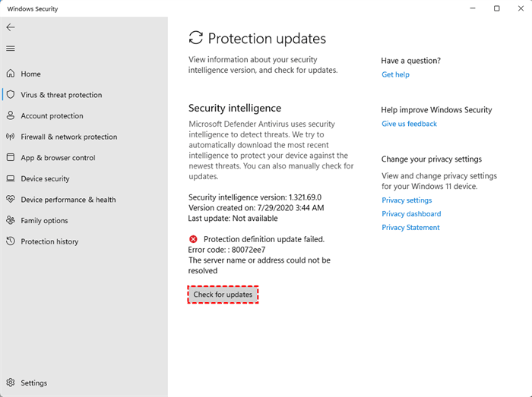Open Settings at bottom of sidebar

pyautogui.click(x=33, y=383)
